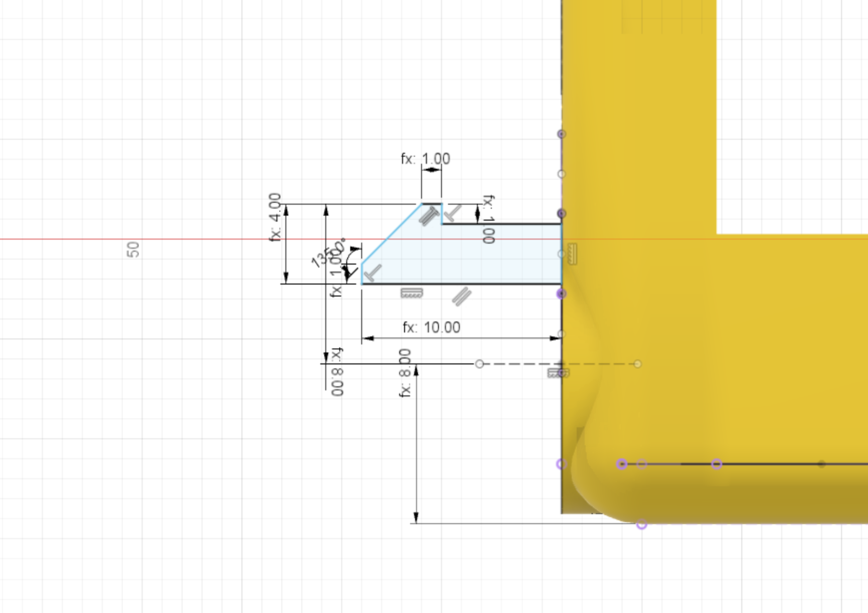This screenshot has width=868, height=613.
Task: Click the topmost sketch point on the body's left edge
Action: click(562, 134)
